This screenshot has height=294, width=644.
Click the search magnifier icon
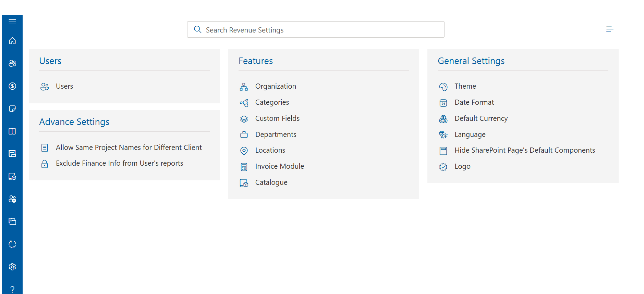coord(198,29)
